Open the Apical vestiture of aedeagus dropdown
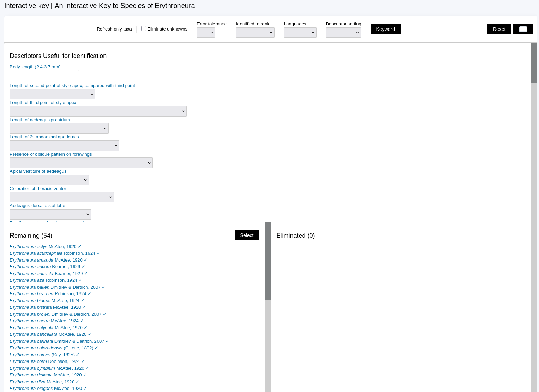 [x=49, y=180]
